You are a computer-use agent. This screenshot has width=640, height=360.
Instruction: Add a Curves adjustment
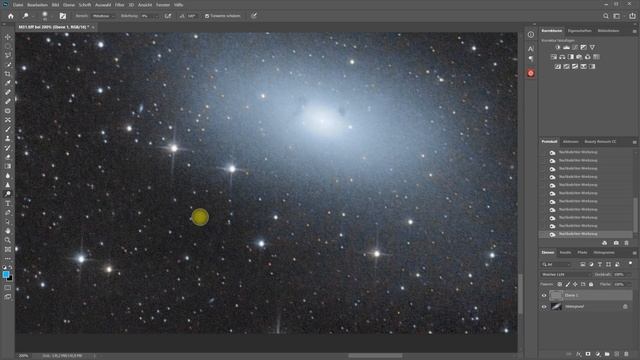coord(575,47)
